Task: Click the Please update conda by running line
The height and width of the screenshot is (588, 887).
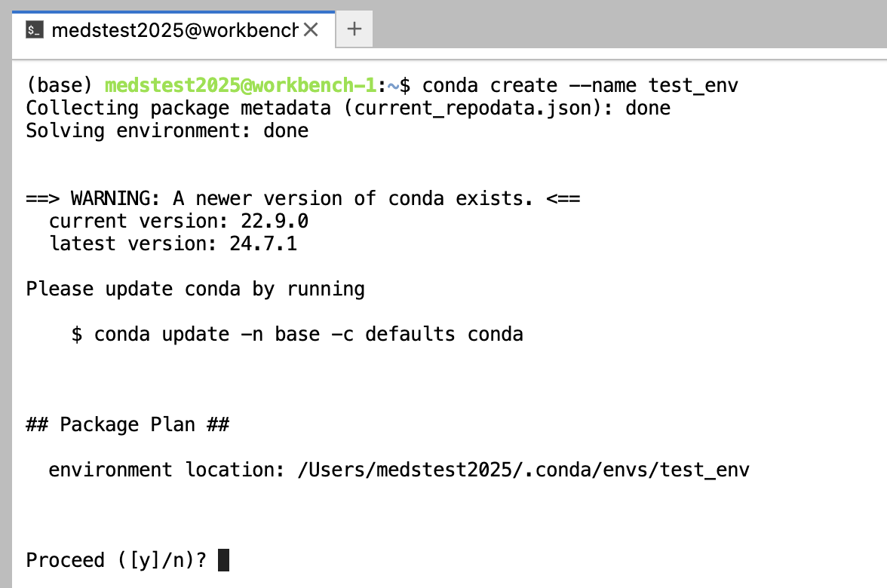Action: [x=196, y=289]
